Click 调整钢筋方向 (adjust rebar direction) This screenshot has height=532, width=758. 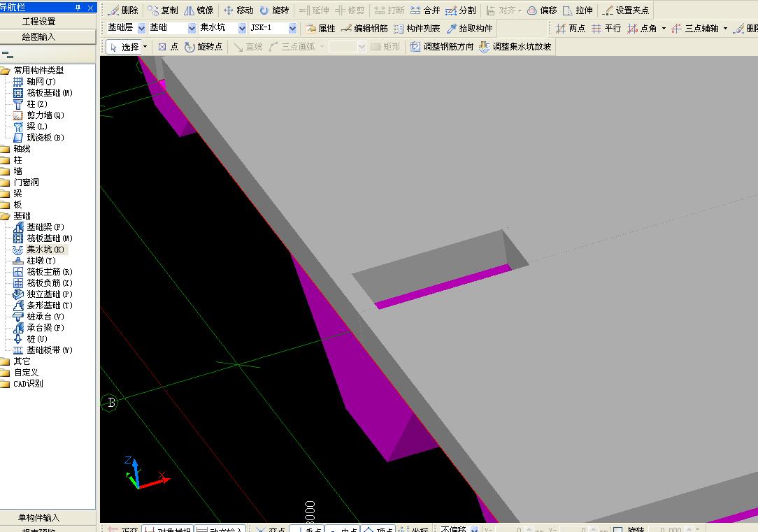441,47
